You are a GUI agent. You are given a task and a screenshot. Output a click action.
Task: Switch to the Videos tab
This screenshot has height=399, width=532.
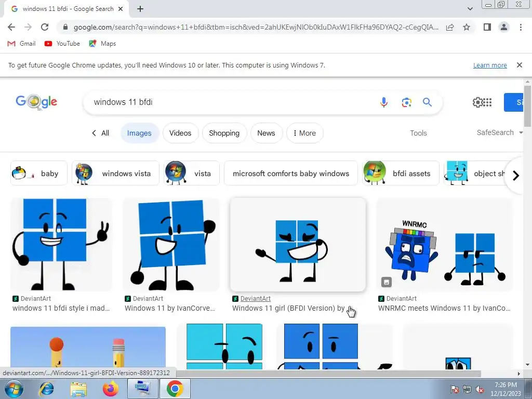(180, 133)
